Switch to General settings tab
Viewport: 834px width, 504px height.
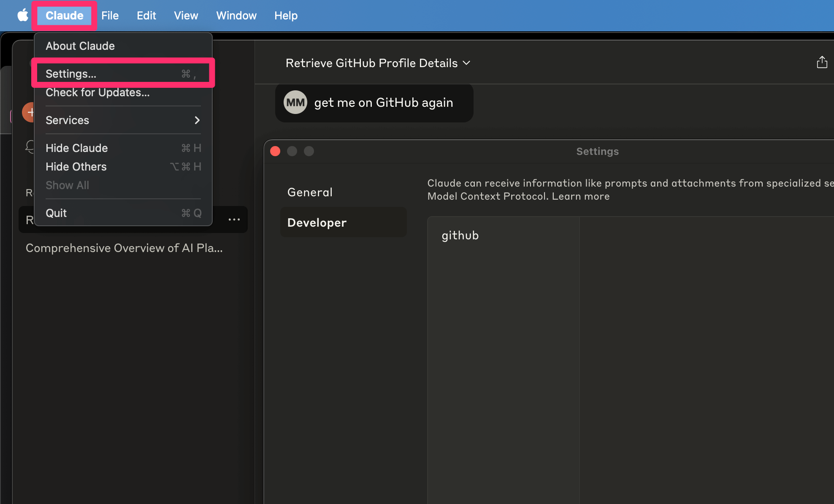(310, 192)
